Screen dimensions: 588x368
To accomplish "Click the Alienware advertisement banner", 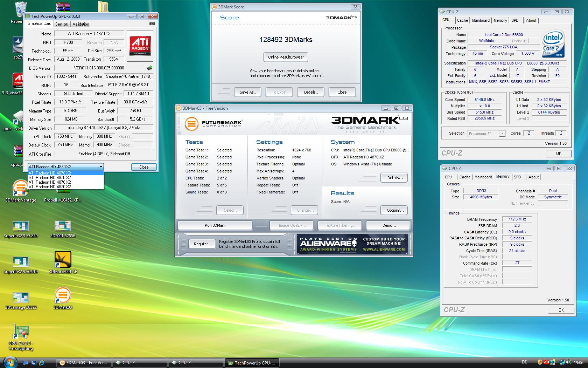I will tap(352, 244).
